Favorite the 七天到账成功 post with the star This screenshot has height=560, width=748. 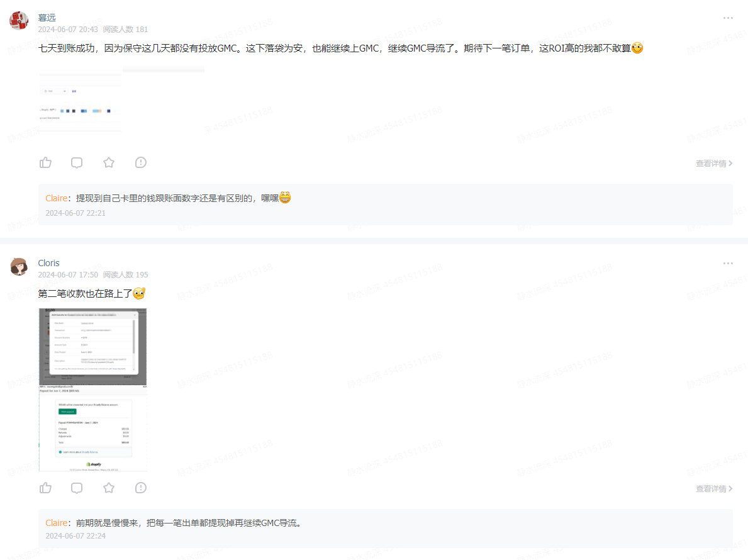click(x=109, y=163)
